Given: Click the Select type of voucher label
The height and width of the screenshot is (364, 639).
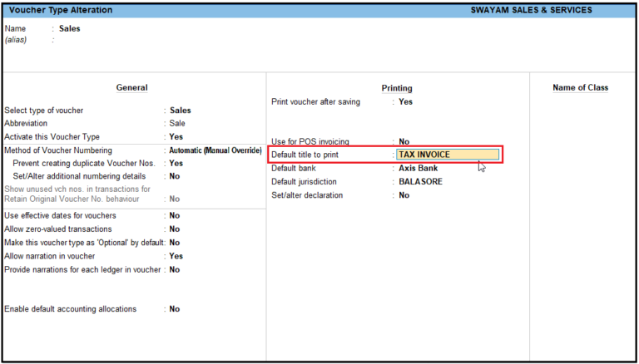Looking at the screenshot, I should tap(43, 111).
